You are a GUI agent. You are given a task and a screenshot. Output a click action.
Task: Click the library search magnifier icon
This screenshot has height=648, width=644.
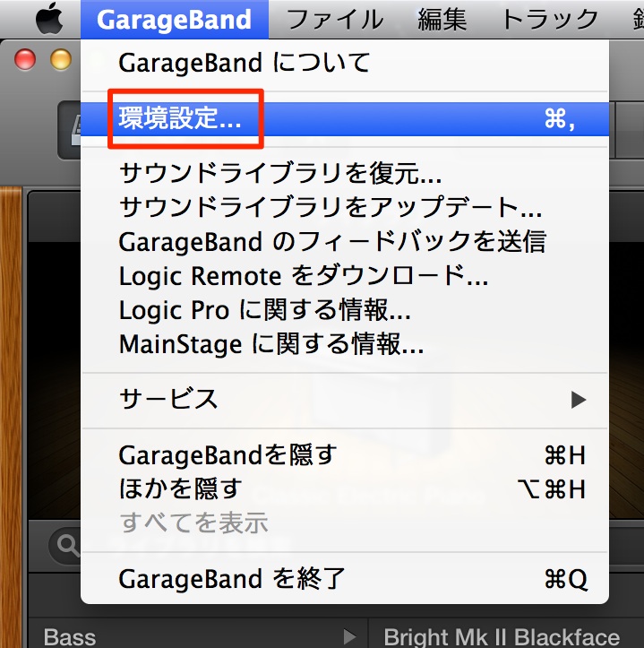[67, 546]
